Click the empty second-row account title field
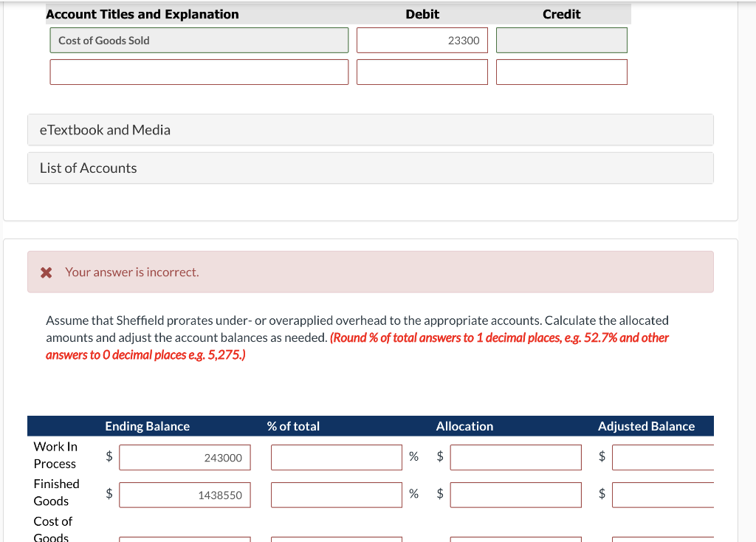The height and width of the screenshot is (542, 756). (x=199, y=72)
